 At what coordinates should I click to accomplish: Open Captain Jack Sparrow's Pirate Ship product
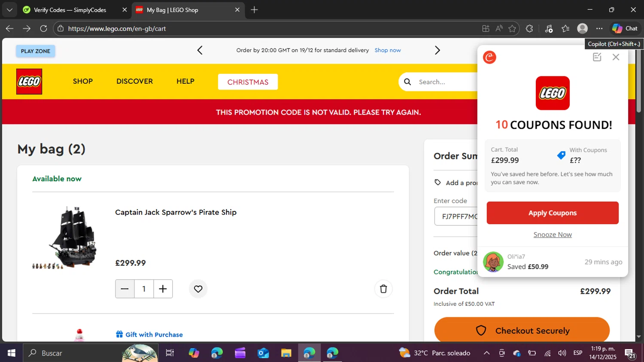point(176,212)
